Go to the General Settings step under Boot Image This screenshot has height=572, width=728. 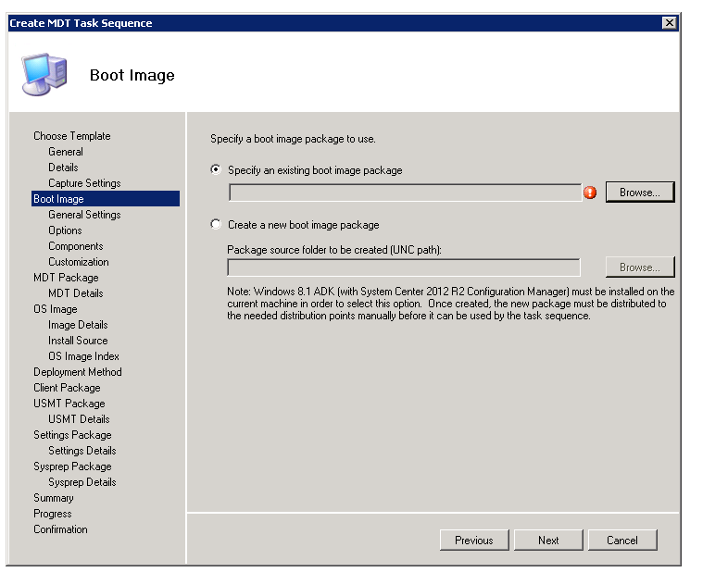84,215
